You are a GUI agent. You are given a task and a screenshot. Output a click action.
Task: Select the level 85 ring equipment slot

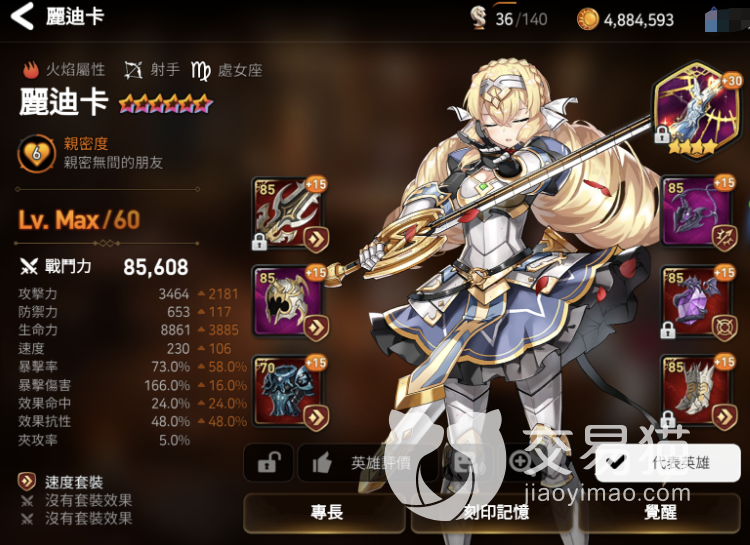(x=698, y=303)
